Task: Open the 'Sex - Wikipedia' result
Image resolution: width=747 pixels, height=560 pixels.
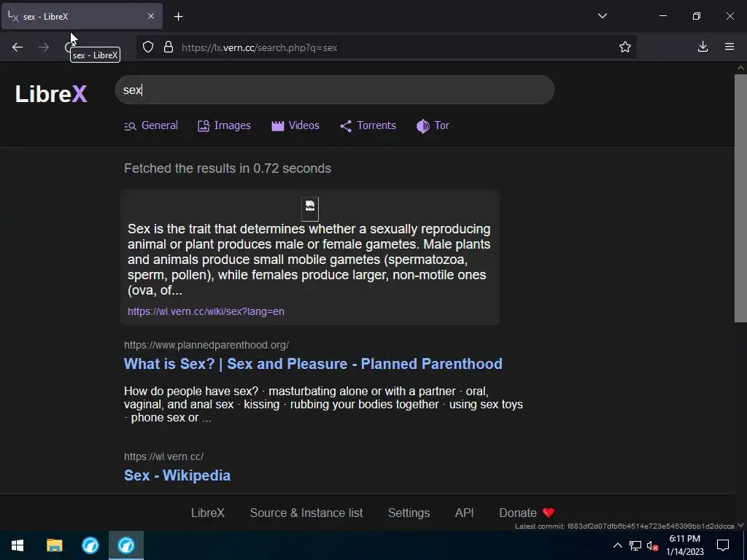Action: 177,475
